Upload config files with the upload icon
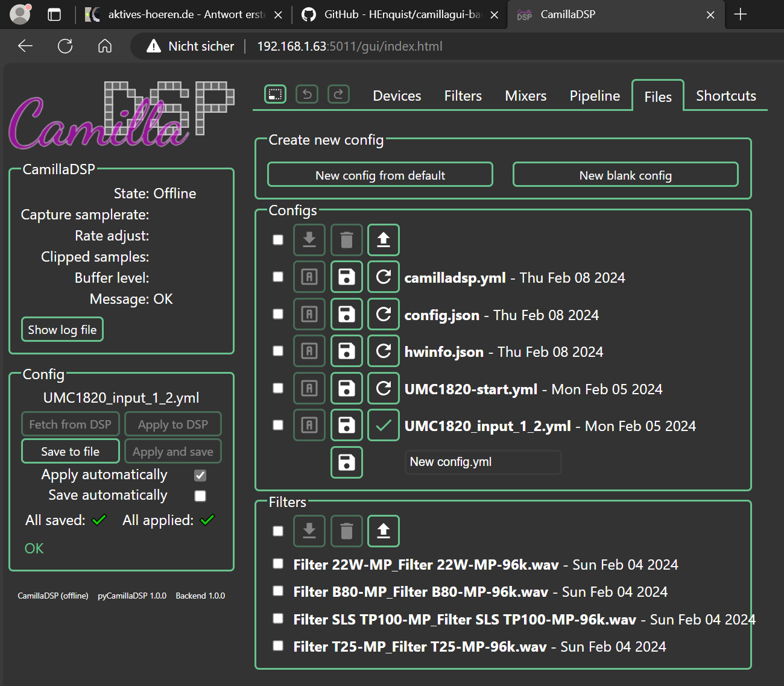 384,240
